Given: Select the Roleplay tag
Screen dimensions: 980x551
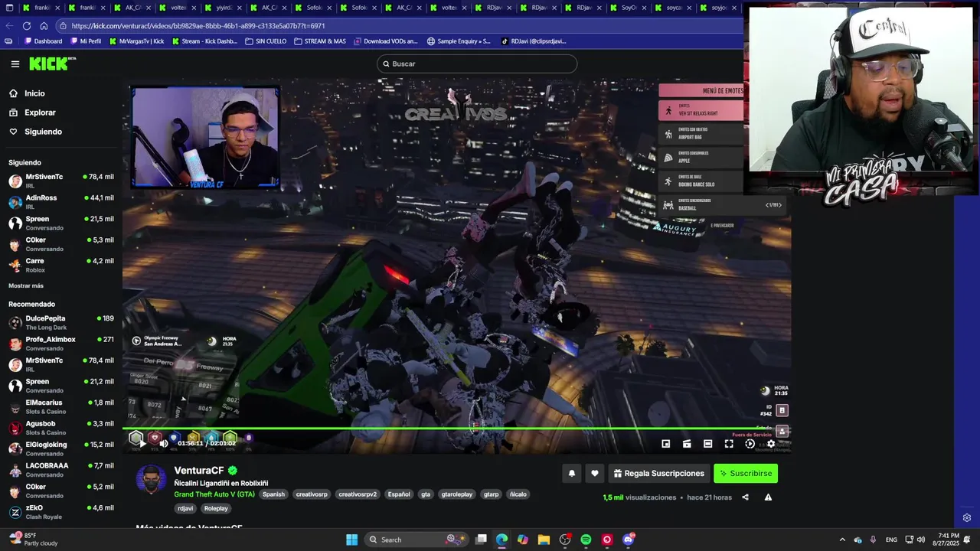Looking at the screenshot, I should (x=216, y=508).
